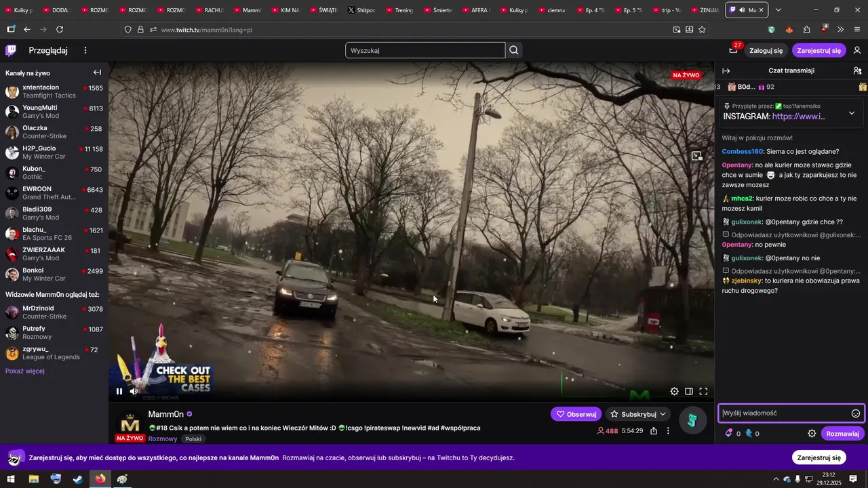Open the Windows Start menu

tap(11, 479)
